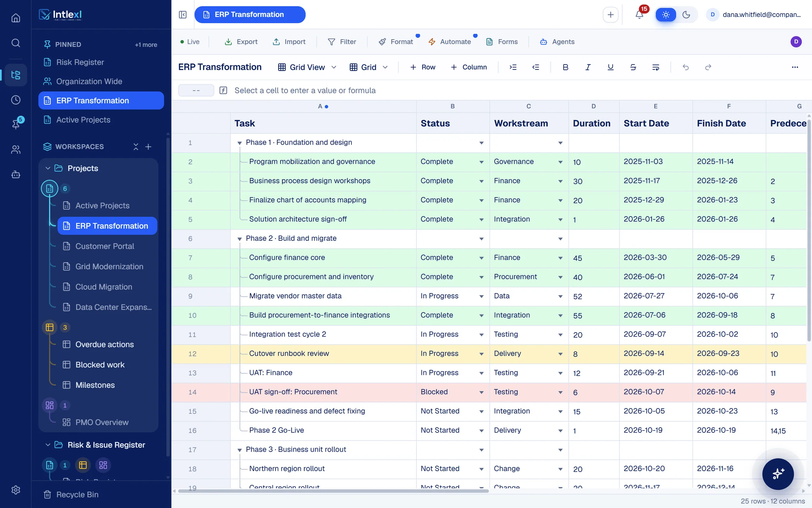The height and width of the screenshot is (508, 812).
Task: Click the outdent row icon
Action: (x=536, y=67)
